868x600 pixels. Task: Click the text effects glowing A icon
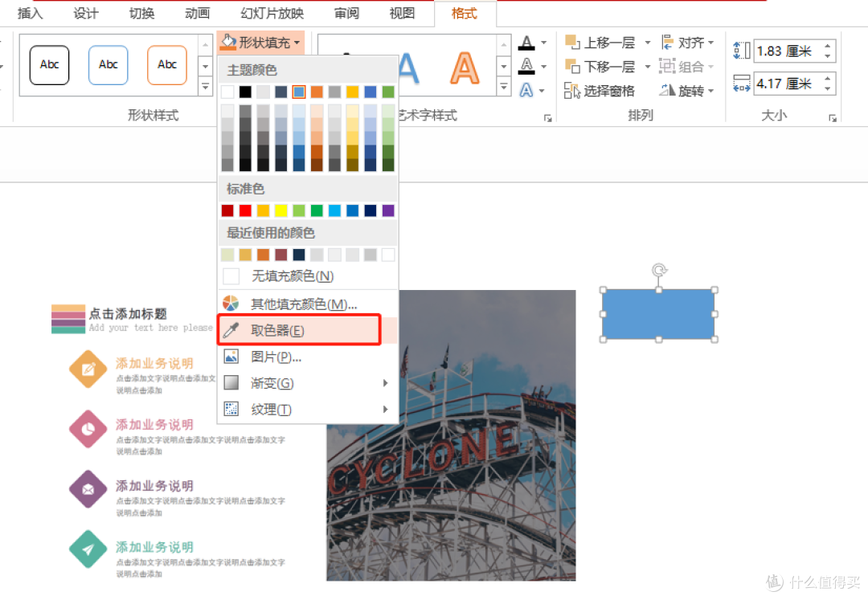[526, 90]
